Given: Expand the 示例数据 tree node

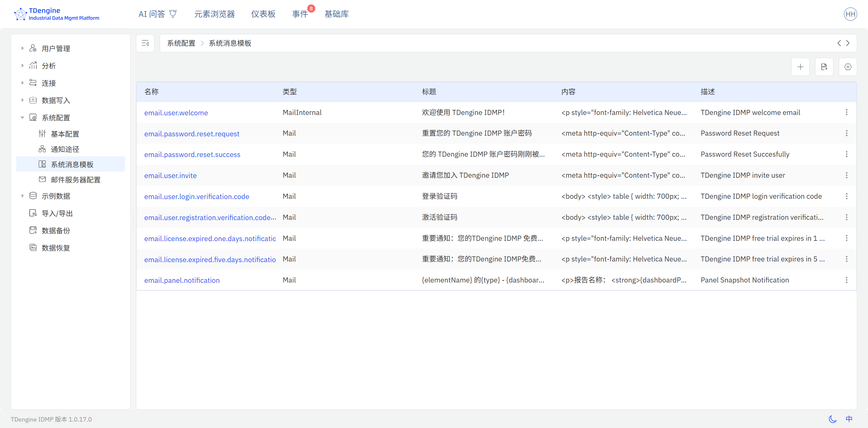Looking at the screenshot, I should [x=22, y=196].
